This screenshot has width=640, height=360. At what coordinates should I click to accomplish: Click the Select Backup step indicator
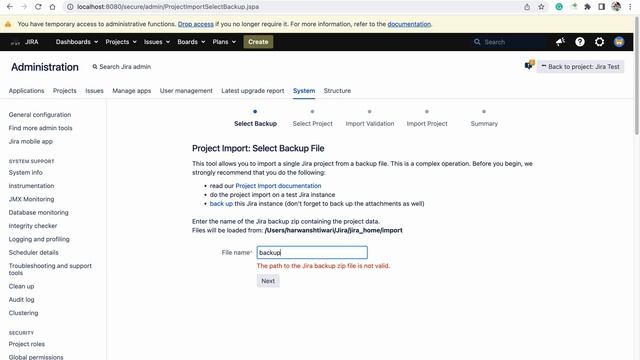click(256, 118)
